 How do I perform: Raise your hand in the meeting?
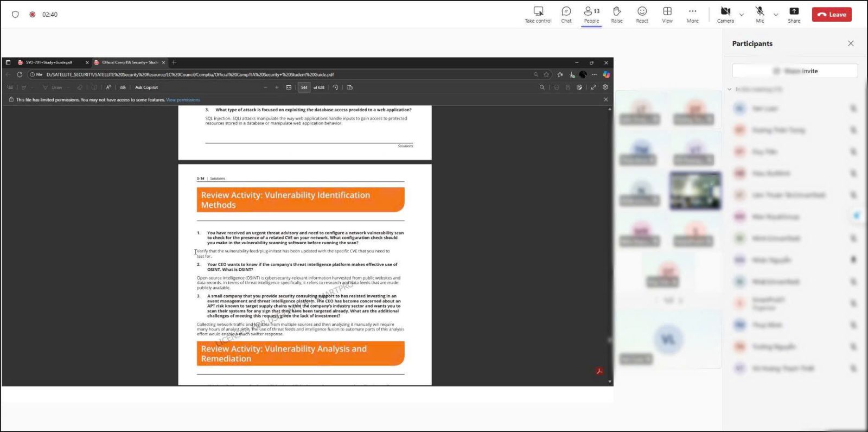[617, 14]
